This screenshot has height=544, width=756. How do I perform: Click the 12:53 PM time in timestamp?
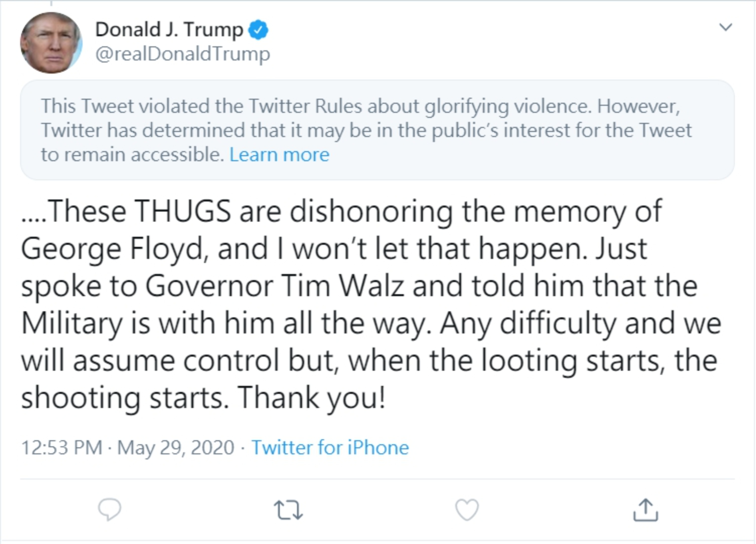(x=61, y=447)
